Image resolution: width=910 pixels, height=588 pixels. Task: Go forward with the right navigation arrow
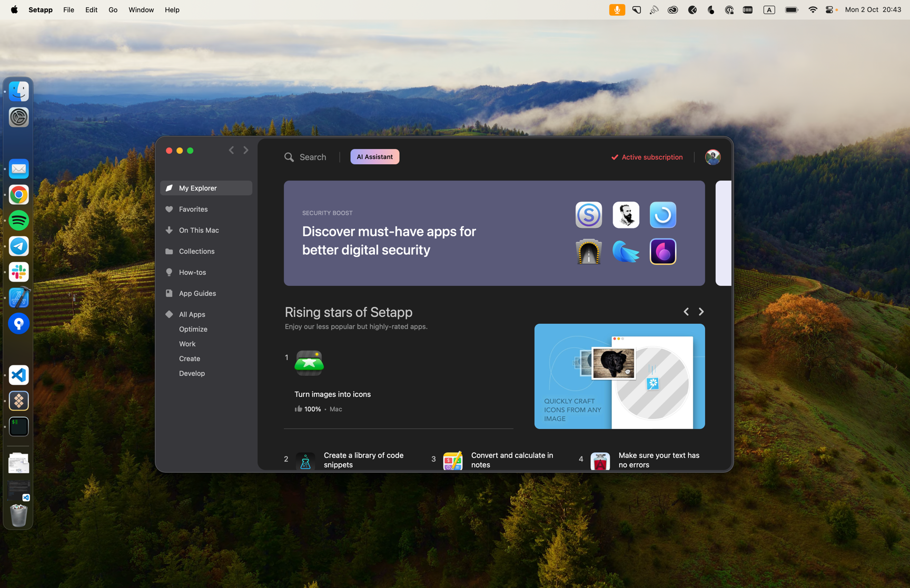click(246, 151)
